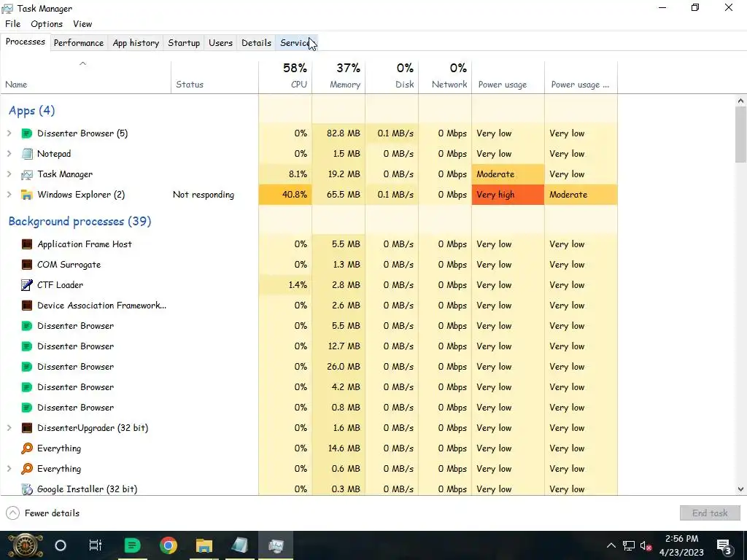Select the 'Background processes (39)' heading

pyautogui.click(x=80, y=222)
